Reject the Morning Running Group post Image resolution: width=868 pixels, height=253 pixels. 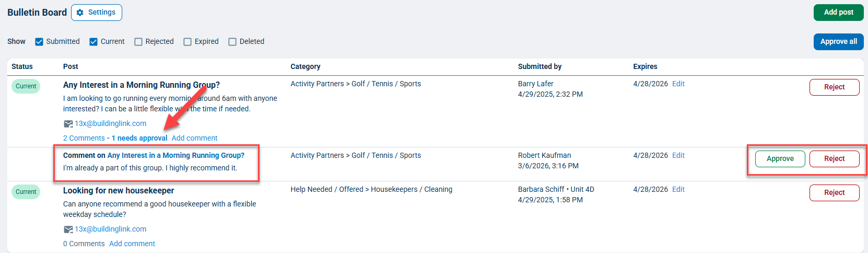click(834, 87)
